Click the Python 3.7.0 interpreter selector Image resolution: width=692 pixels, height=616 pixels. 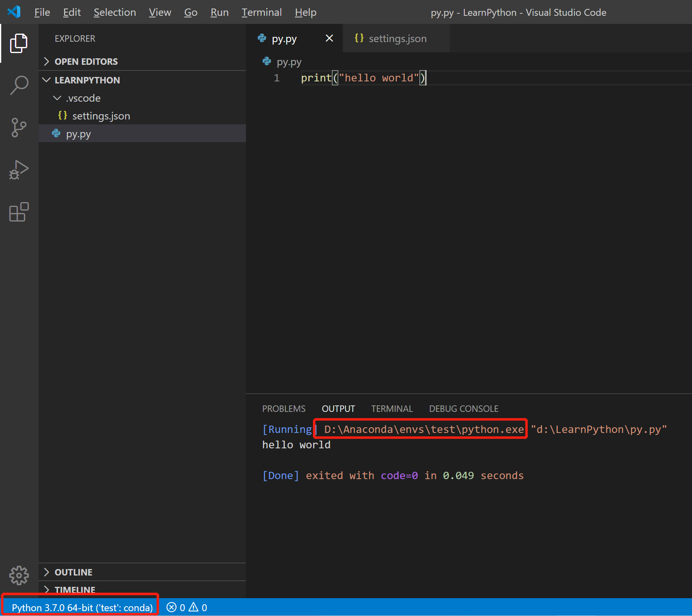tap(82, 607)
